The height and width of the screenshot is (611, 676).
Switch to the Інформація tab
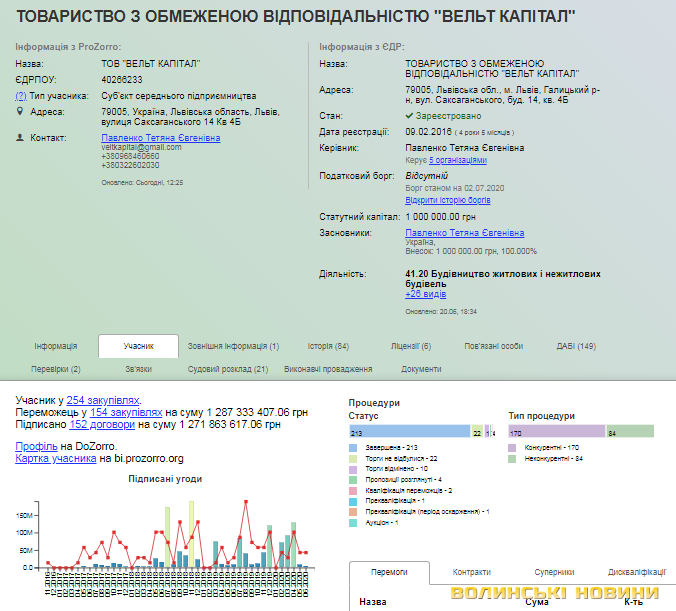point(55,346)
